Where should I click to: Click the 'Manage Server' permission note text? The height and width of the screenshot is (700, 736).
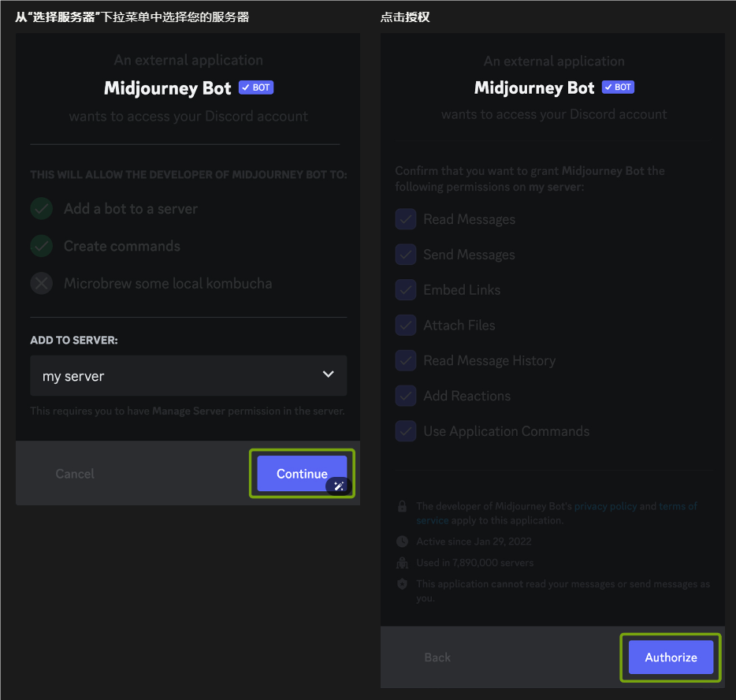click(x=188, y=411)
